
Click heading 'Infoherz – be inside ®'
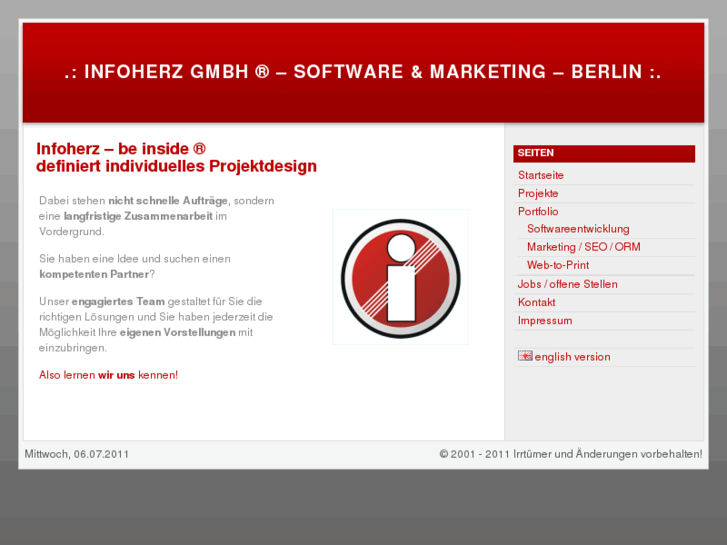point(121,149)
